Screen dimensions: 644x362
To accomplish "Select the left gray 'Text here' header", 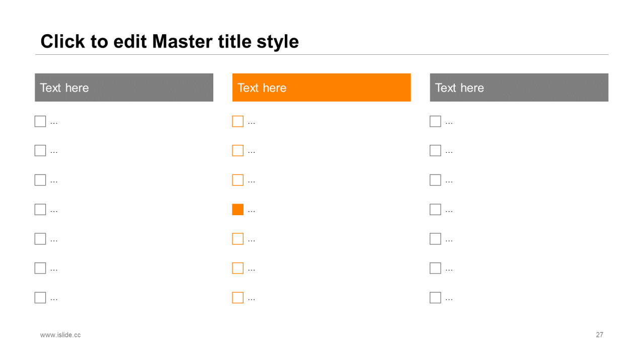I will (x=124, y=87).
